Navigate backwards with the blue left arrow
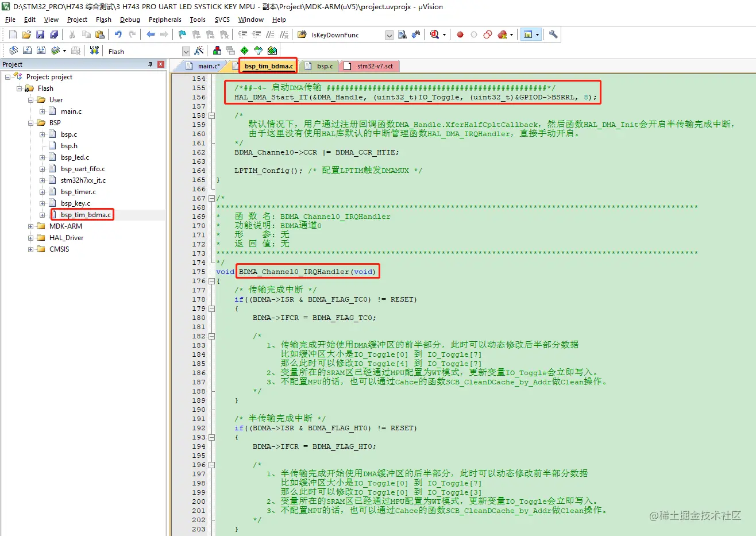Viewport: 756px width, 536px height. click(151, 34)
